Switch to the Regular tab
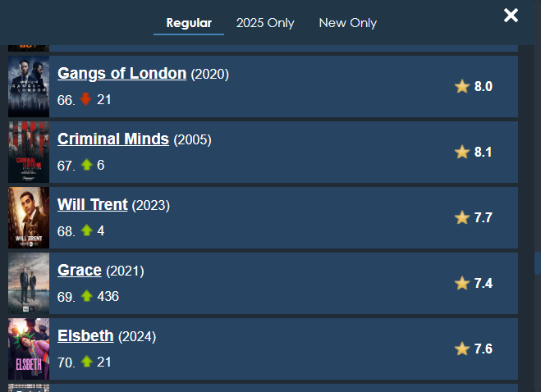Image resolution: width=541 pixels, height=392 pixels. 189,23
